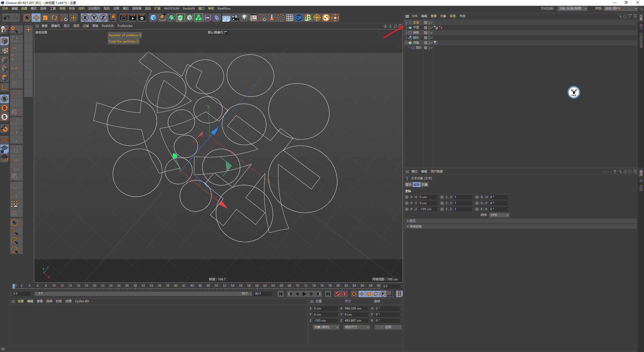This screenshot has width=644, height=352.
Task: Open the 运动图形 menu
Action: [94, 8]
